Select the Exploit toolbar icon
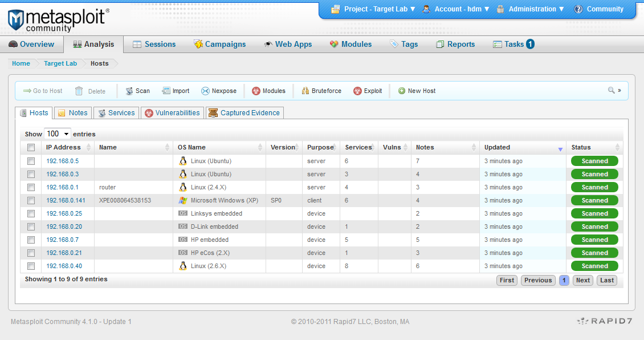Viewport: 644px width, 340px height. tap(368, 90)
